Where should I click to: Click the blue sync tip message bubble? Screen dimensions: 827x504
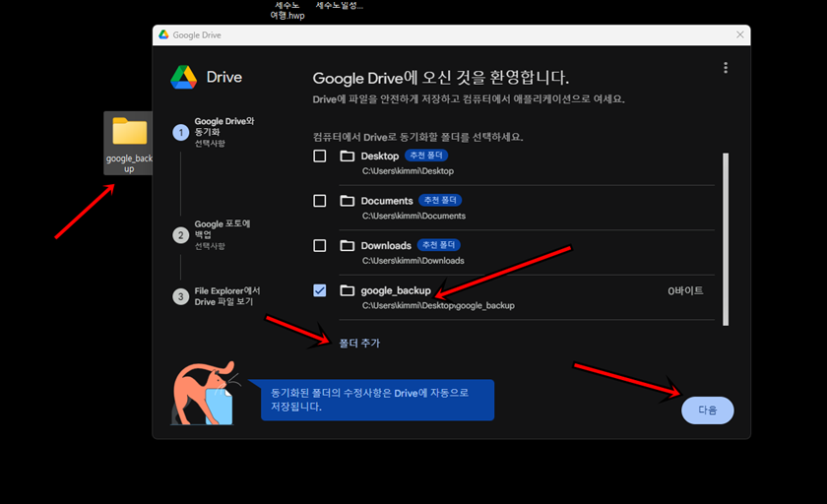pos(377,400)
